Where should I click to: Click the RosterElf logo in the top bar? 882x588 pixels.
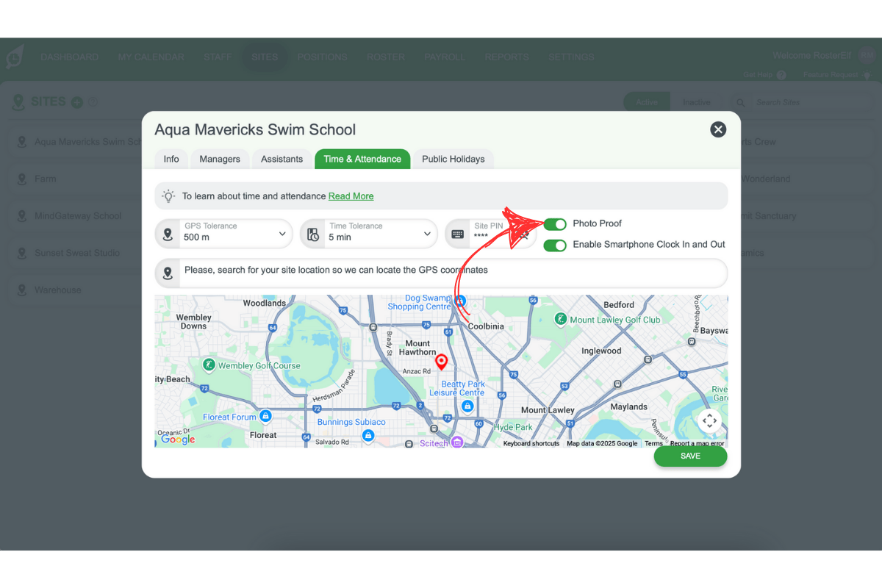(15, 57)
